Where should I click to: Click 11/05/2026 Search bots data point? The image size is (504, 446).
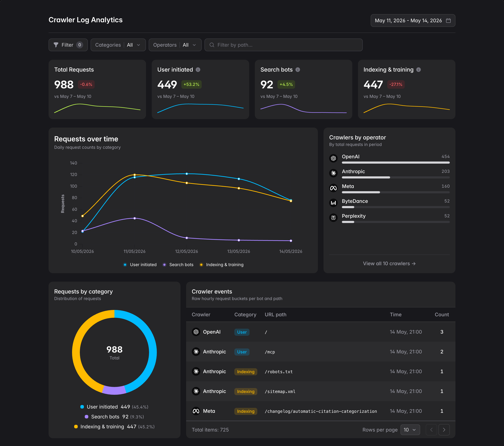coord(135,218)
